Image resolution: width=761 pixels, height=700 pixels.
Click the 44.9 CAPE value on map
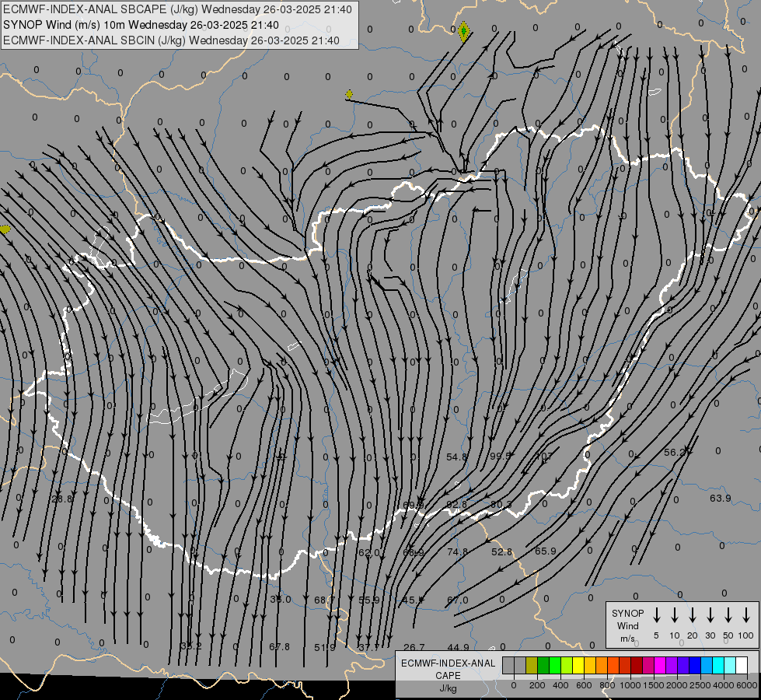458,647
